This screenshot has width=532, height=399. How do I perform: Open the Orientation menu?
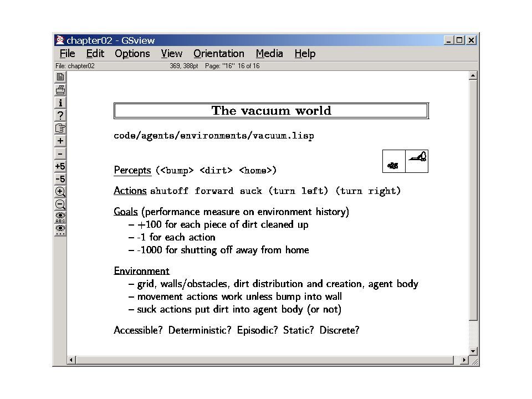[219, 54]
